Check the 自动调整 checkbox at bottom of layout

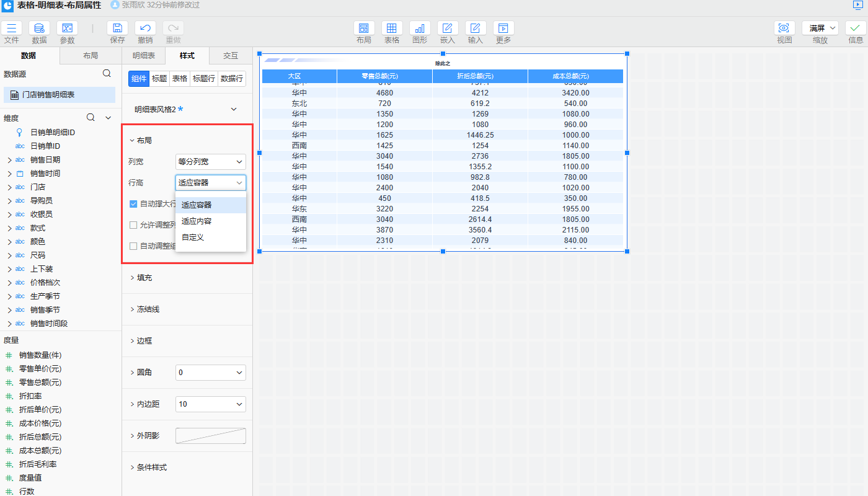click(x=133, y=246)
